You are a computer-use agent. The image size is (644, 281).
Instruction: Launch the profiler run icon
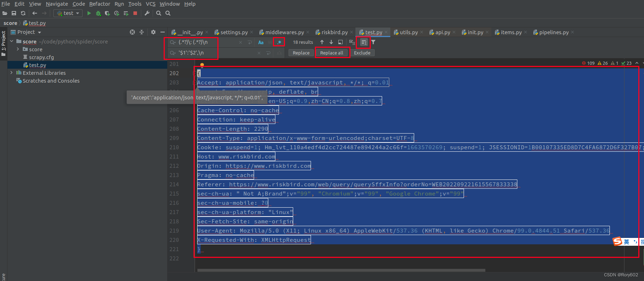click(116, 13)
